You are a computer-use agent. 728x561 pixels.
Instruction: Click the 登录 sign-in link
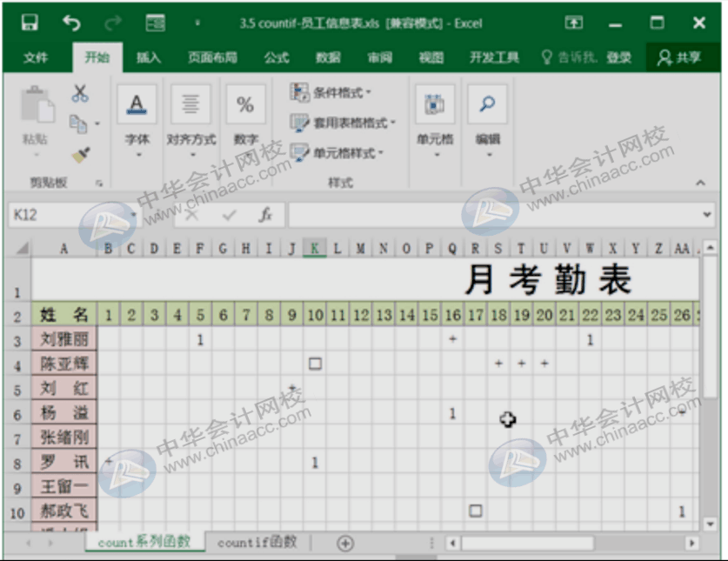(x=619, y=57)
